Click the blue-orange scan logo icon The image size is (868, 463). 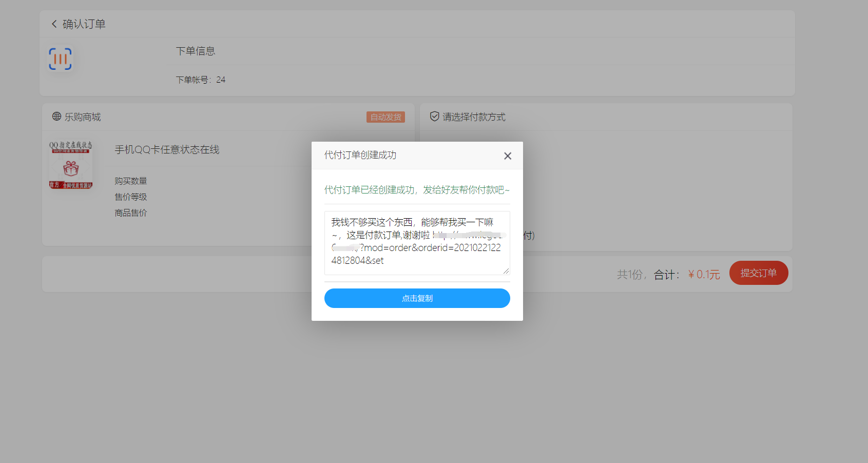tap(60, 59)
